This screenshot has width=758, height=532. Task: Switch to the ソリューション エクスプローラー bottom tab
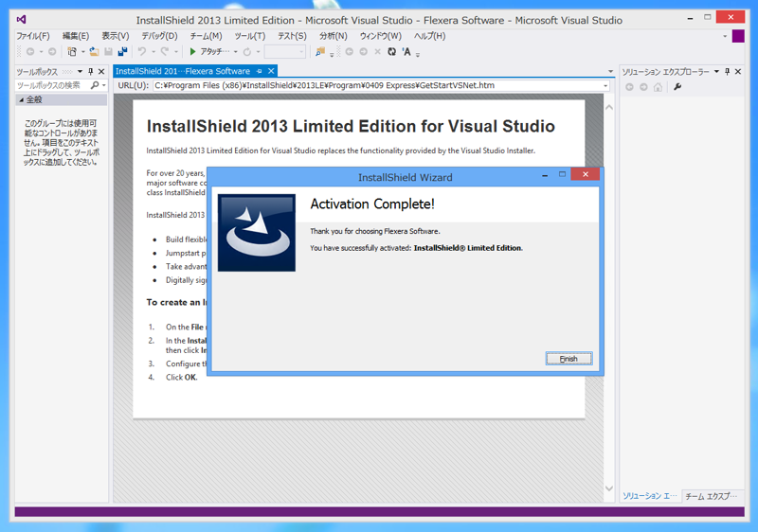pyautogui.click(x=650, y=496)
